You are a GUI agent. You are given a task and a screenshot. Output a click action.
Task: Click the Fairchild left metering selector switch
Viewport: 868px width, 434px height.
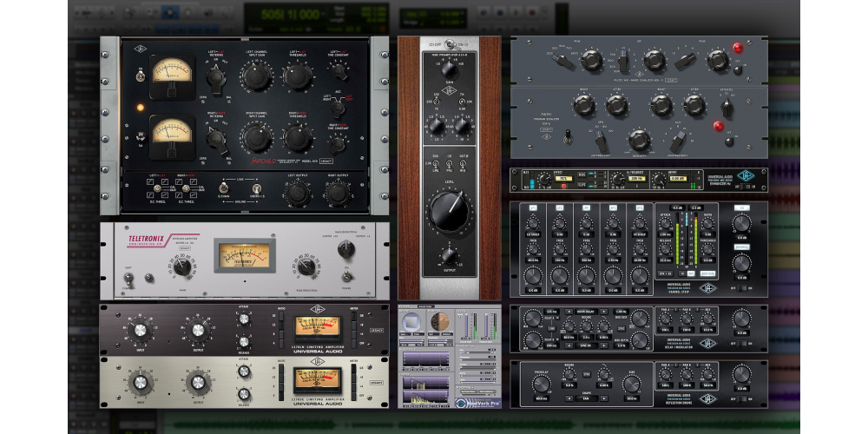coord(216,79)
